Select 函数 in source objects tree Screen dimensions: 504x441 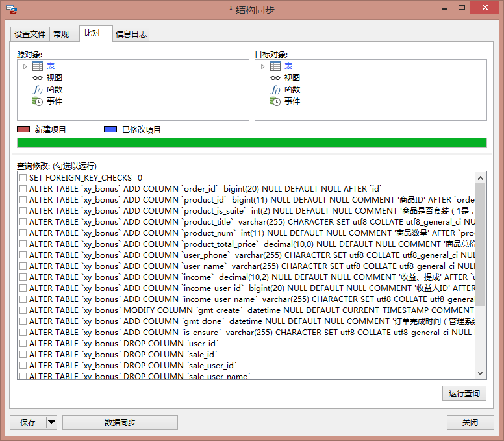pos(55,90)
